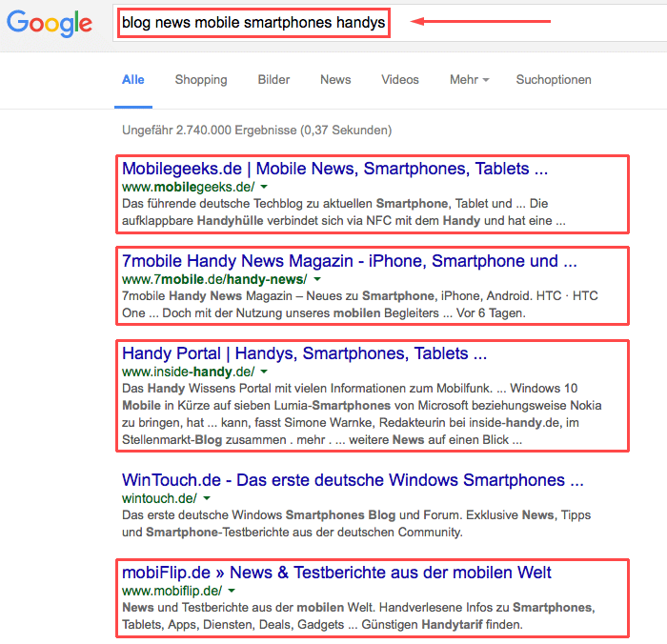Expand the arrow next to www.inside-handy.de/
The height and width of the screenshot is (644, 667).
(264, 372)
